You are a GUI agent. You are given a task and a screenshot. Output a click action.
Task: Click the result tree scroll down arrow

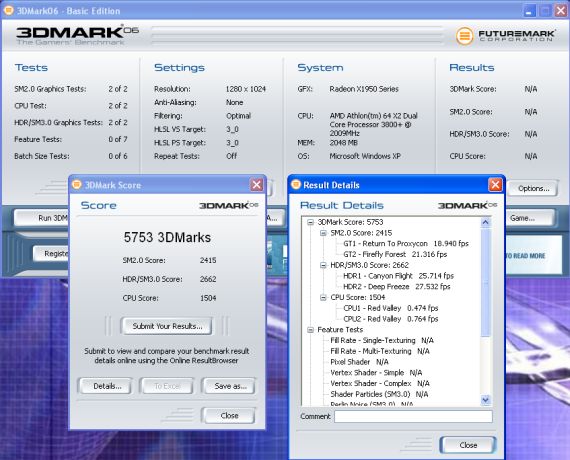(x=486, y=400)
